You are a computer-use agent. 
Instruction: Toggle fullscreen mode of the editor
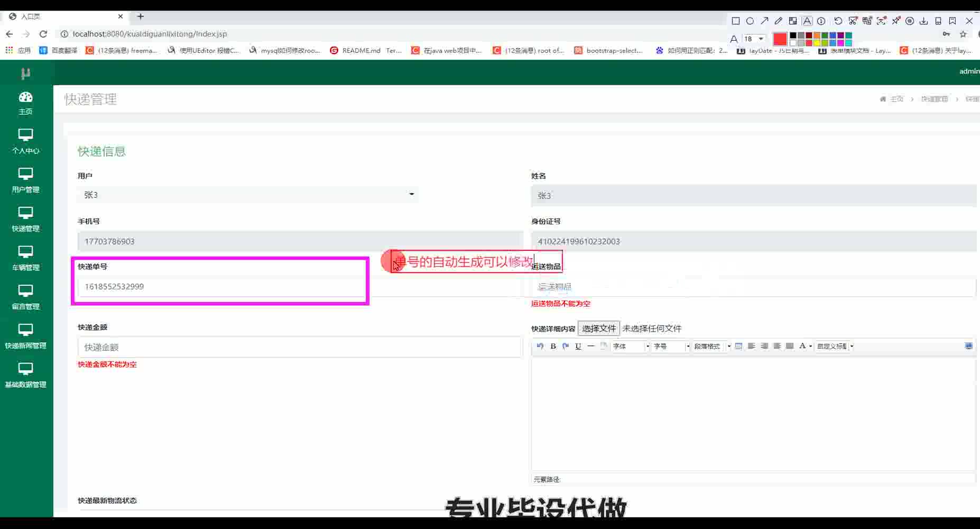tap(969, 346)
